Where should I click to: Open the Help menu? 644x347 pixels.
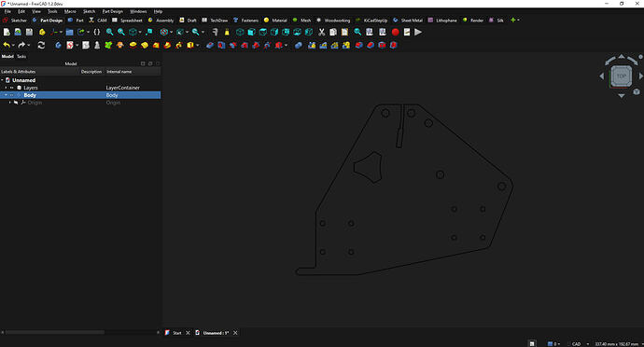tap(158, 11)
